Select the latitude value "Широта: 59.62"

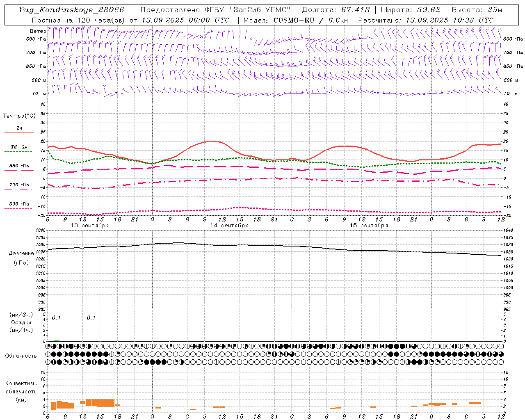click(x=411, y=10)
